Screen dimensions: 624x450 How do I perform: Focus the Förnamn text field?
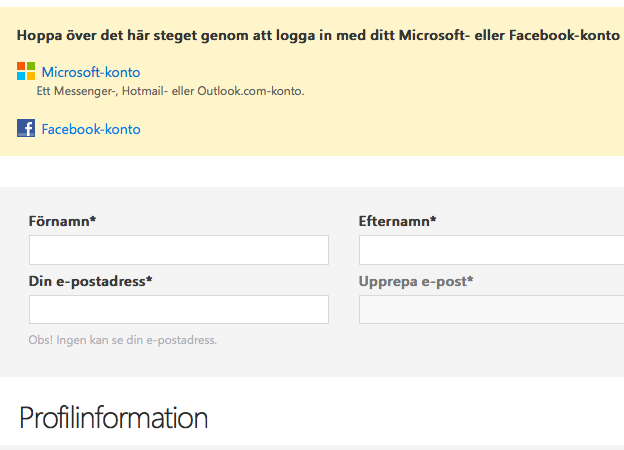tap(178, 250)
